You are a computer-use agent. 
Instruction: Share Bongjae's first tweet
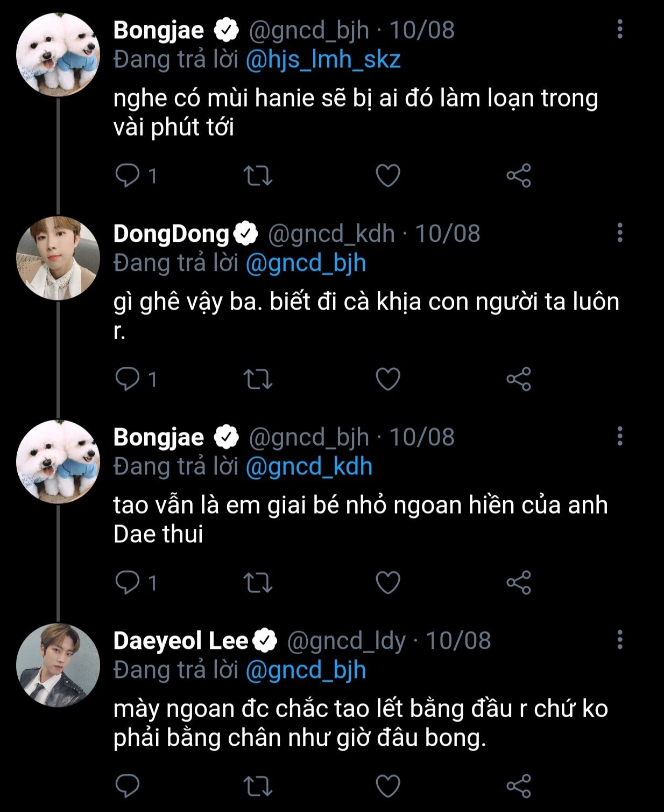click(519, 176)
